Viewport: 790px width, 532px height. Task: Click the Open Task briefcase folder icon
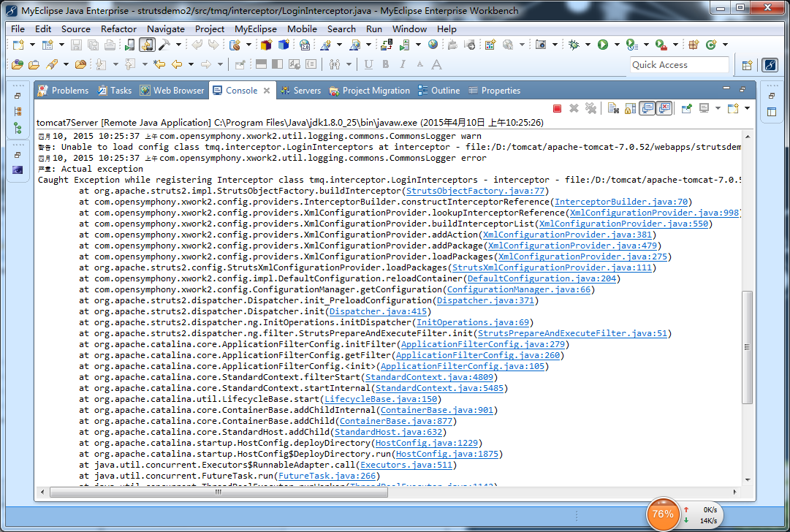34,64
